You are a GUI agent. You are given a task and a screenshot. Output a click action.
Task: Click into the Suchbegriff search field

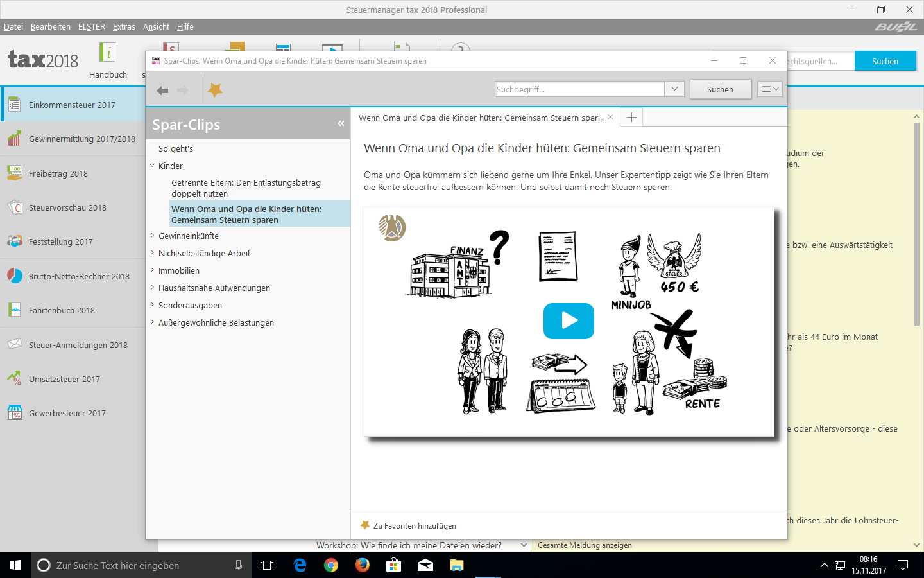[579, 89]
